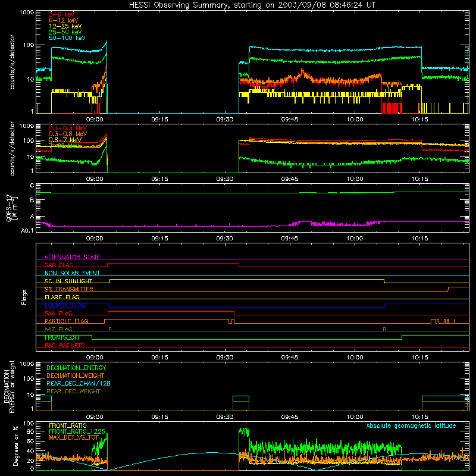Click the 0.3-0.8 MeV legend label
Screen dimensions: 476x476
pos(68,134)
